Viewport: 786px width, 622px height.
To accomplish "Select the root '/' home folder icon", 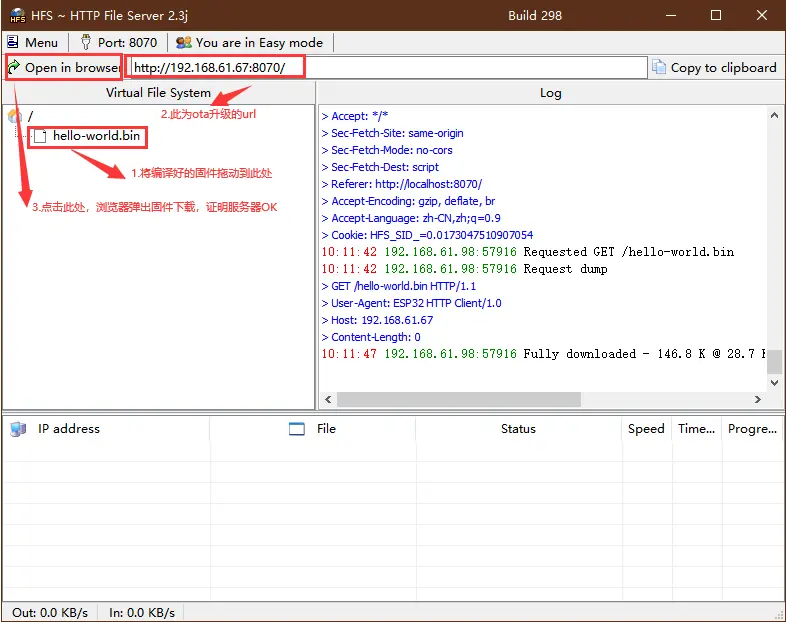I will click(x=15, y=116).
